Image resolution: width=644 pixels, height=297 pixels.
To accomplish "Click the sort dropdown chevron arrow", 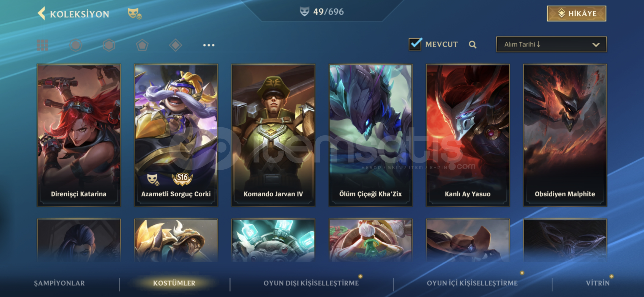I will point(596,45).
